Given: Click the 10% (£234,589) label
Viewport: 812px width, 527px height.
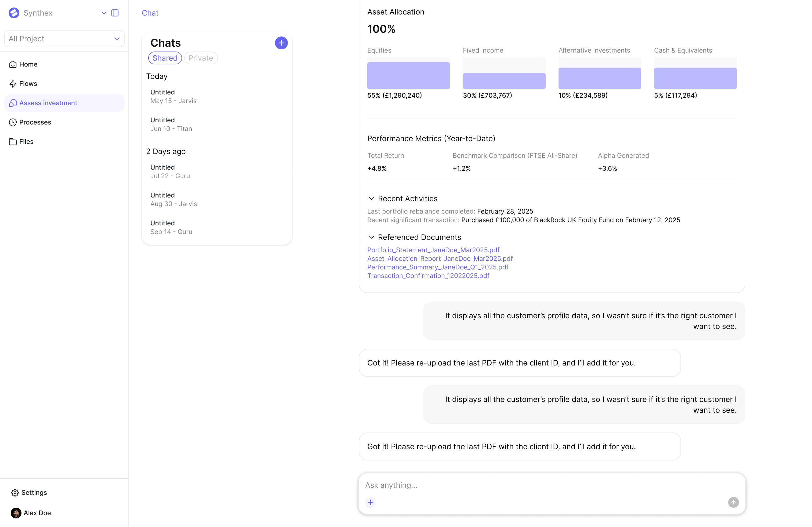Looking at the screenshot, I should coord(583,96).
